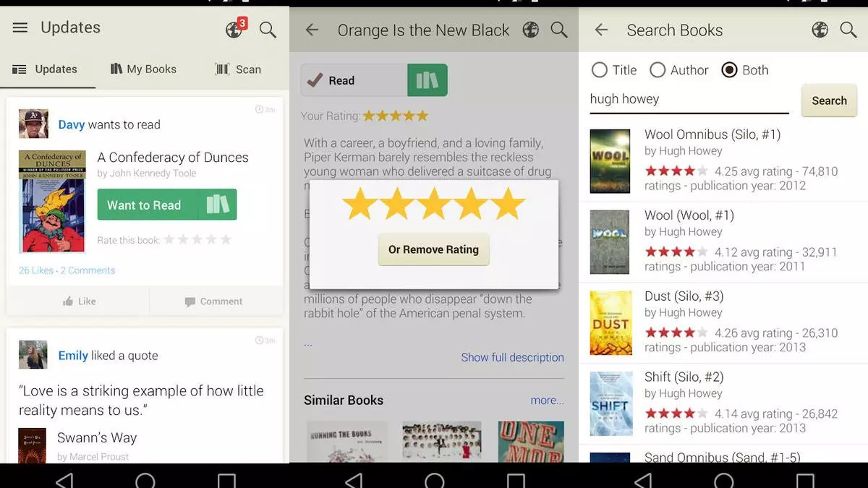Tap search magnifier in Updates header

point(268,30)
